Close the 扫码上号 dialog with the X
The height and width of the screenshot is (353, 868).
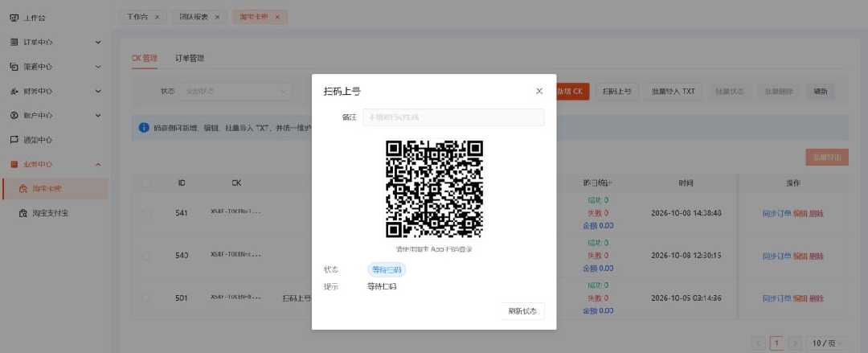point(539,91)
